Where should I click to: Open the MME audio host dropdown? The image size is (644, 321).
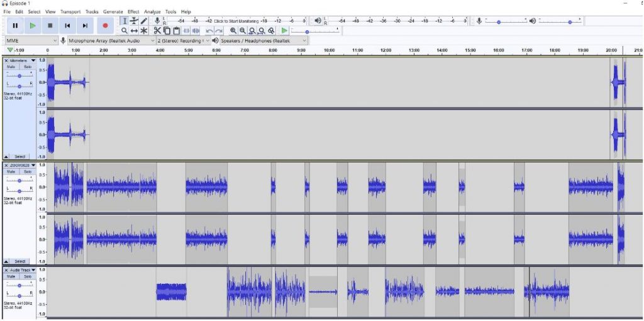(31, 41)
